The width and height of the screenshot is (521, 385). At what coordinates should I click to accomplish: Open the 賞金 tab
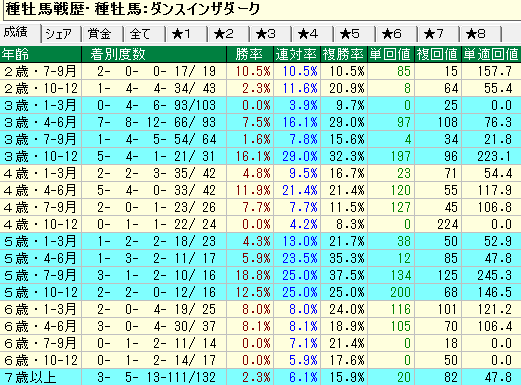pyautogui.click(x=102, y=34)
